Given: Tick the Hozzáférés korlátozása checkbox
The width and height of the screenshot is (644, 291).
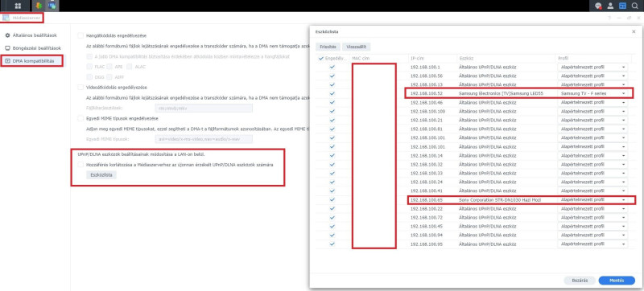Looking at the screenshot, I should (x=80, y=164).
